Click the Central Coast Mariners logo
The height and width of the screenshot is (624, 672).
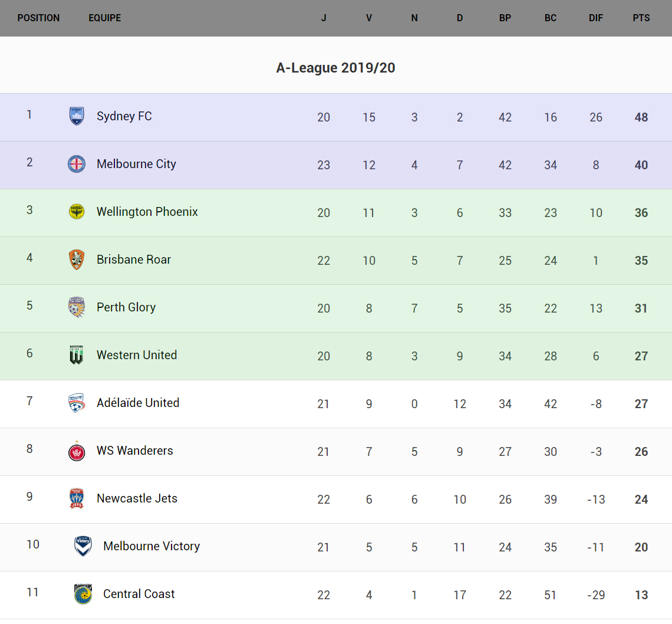(83, 594)
